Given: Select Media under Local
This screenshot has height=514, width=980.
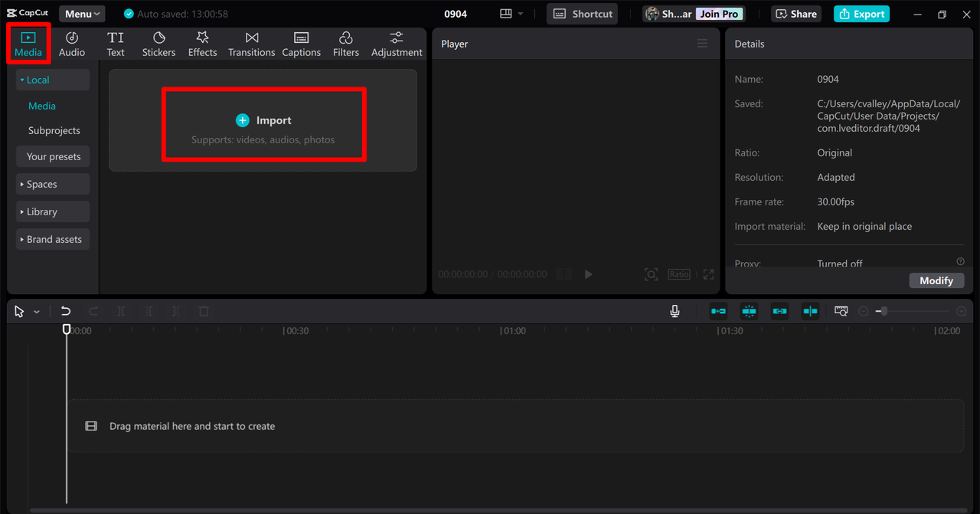Looking at the screenshot, I should 42,106.
